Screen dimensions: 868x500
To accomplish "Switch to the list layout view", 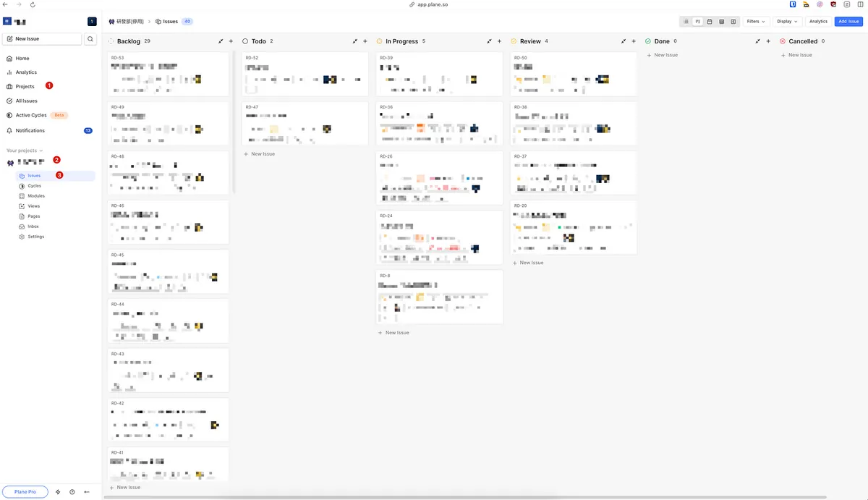I will tap(686, 22).
